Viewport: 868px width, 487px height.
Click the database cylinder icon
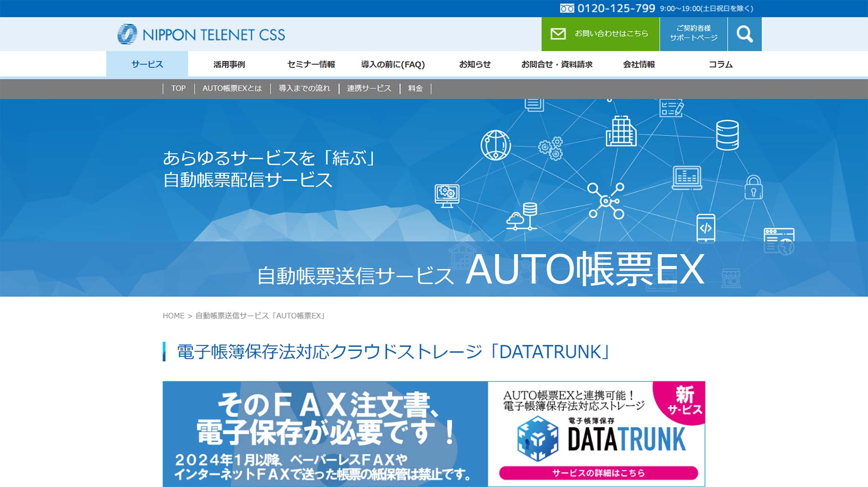[727, 135]
